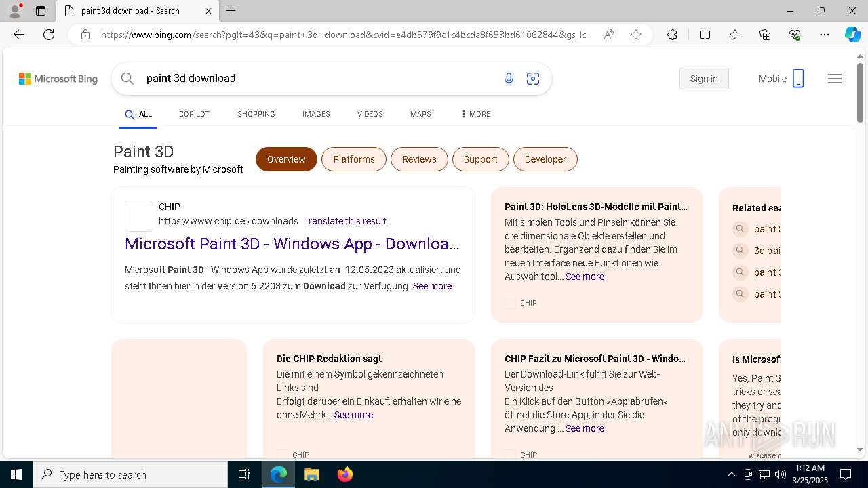Open Edge Settings and more menu
The width and height of the screenshot is (868, 488).
(825, 35)
